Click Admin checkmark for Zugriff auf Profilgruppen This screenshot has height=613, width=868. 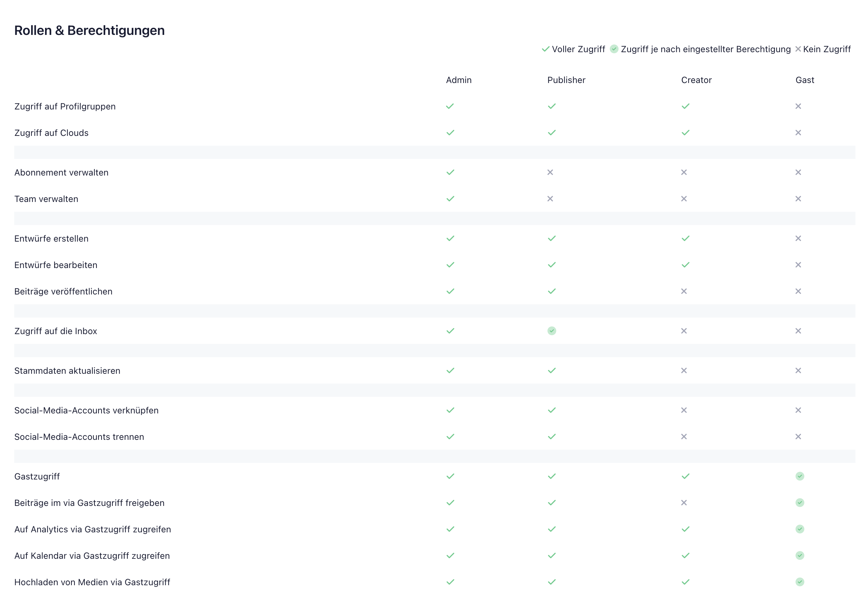tap(450, 106)
